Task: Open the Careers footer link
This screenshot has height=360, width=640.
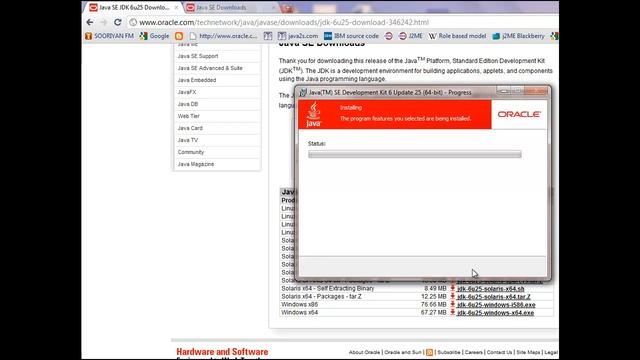Action: 473,352
